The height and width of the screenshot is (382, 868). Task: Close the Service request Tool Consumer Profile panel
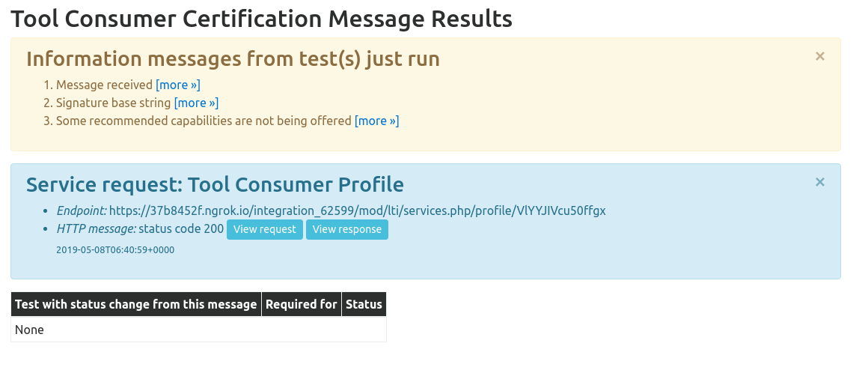click(x=820, y=182)
